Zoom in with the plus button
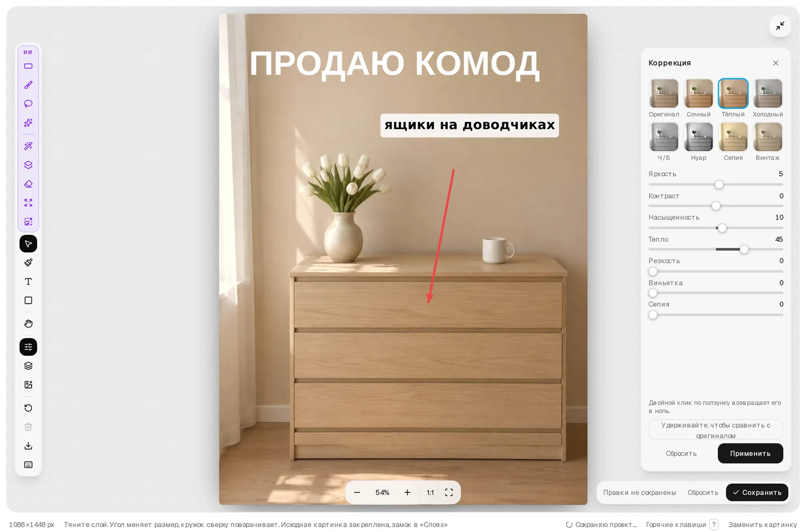 pos(408,492)
